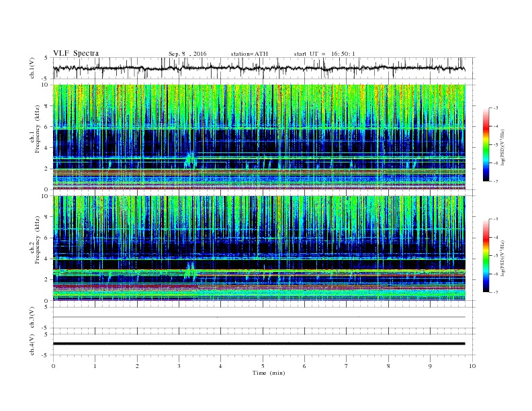Image resolution: width=532 pixels, height=411 pixels.
Task: Click the "2" tick on the time axis
Action: point(137,366)
